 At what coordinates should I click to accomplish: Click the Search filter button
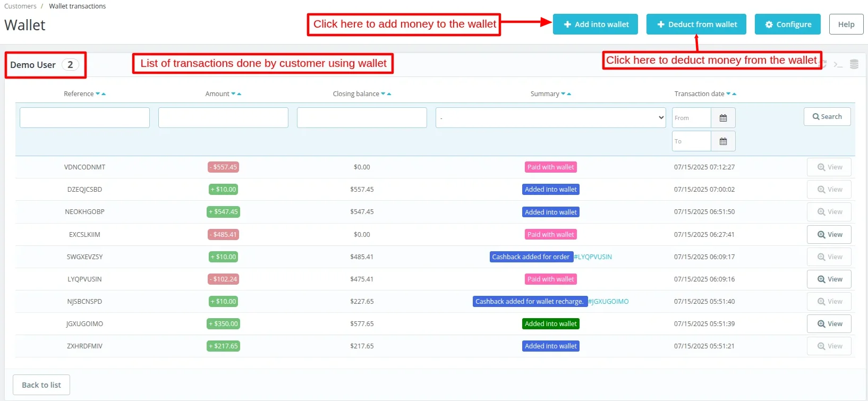coord(827,117)
